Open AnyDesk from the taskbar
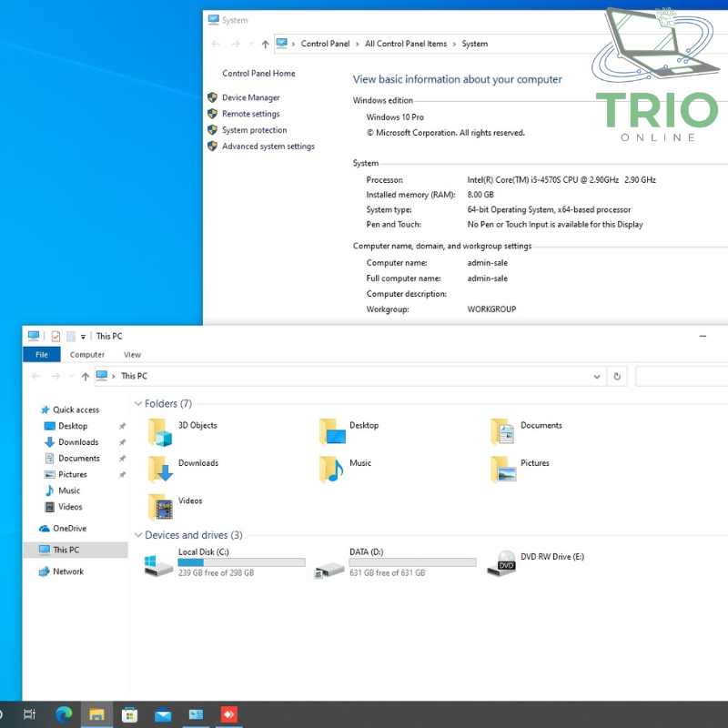This screenshot has width=728, height=728. tap(228, 714)
